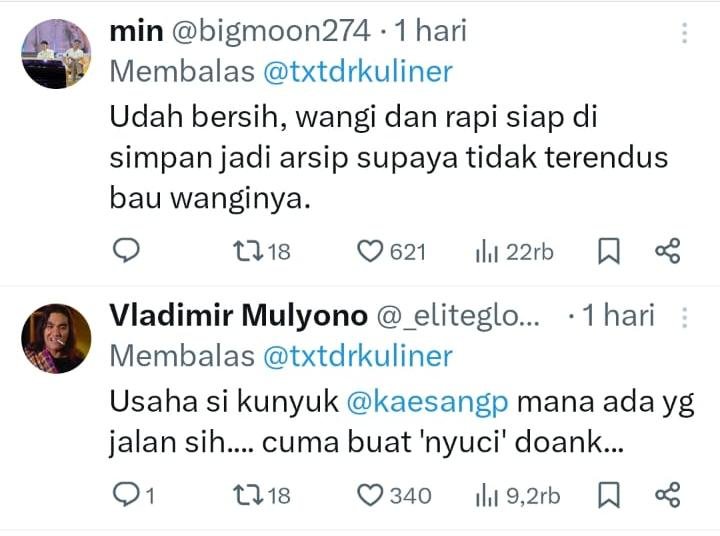Screen dimensions: 720x536
Task: Retweet min's tweet with 18 retweets
Action: tap(246, 251)
